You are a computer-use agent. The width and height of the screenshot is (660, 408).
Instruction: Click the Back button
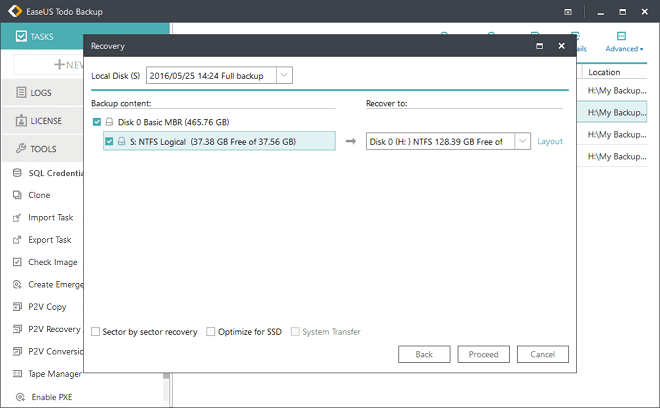424,354
